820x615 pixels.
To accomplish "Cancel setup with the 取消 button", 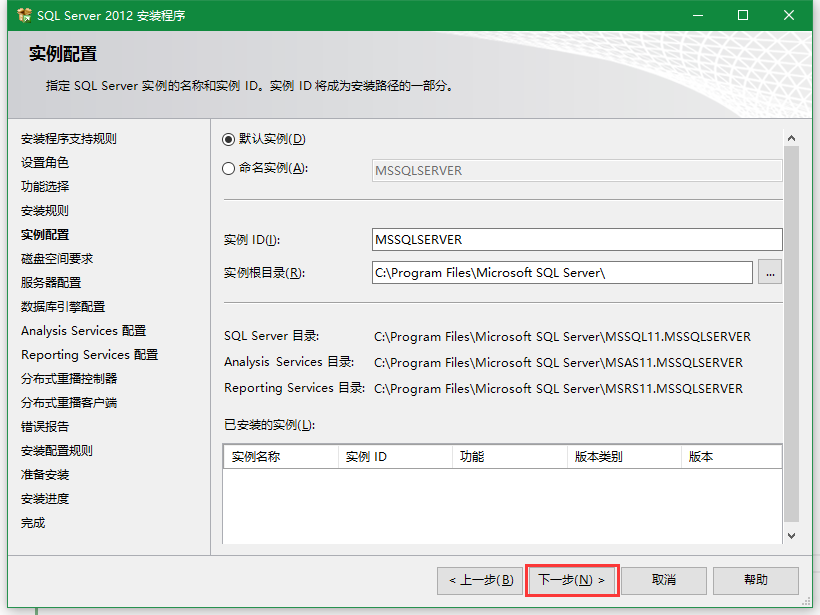I will click(x=663, y=580).
